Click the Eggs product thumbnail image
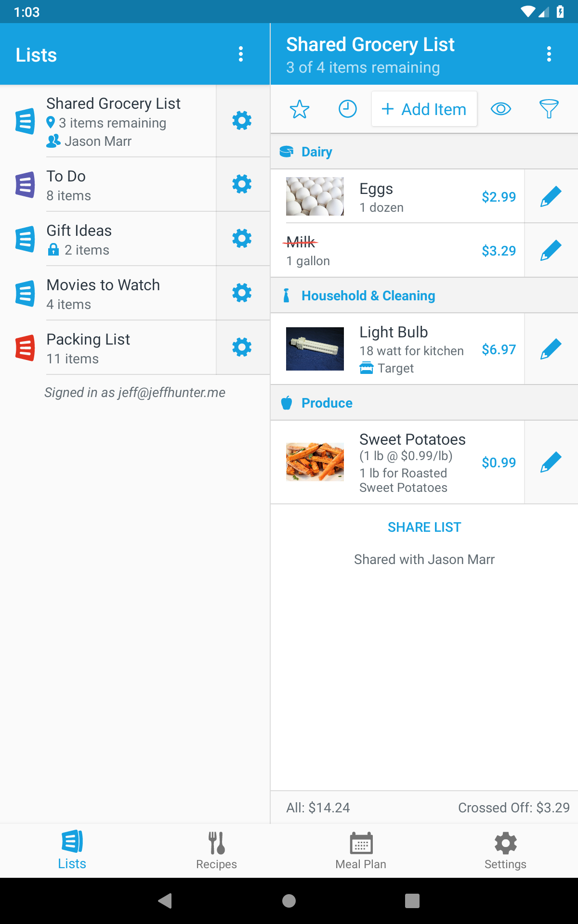Viewport: 578px width, 924px height. point(315,196)
